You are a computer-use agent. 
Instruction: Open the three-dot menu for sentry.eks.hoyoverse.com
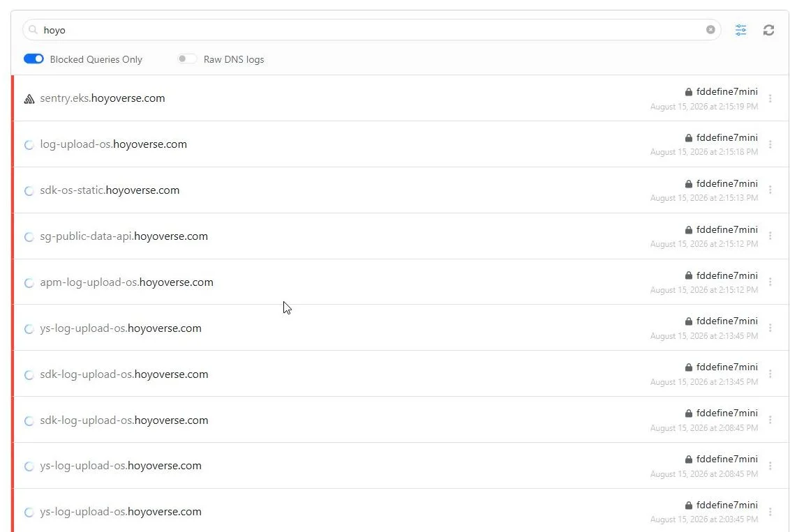point(770,98)
